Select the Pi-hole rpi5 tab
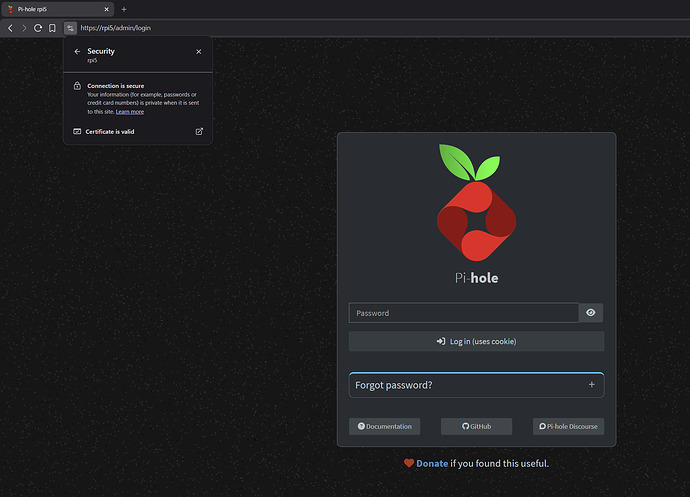The height and width of the screenshot is (497, 690). (x=55, y=9)
